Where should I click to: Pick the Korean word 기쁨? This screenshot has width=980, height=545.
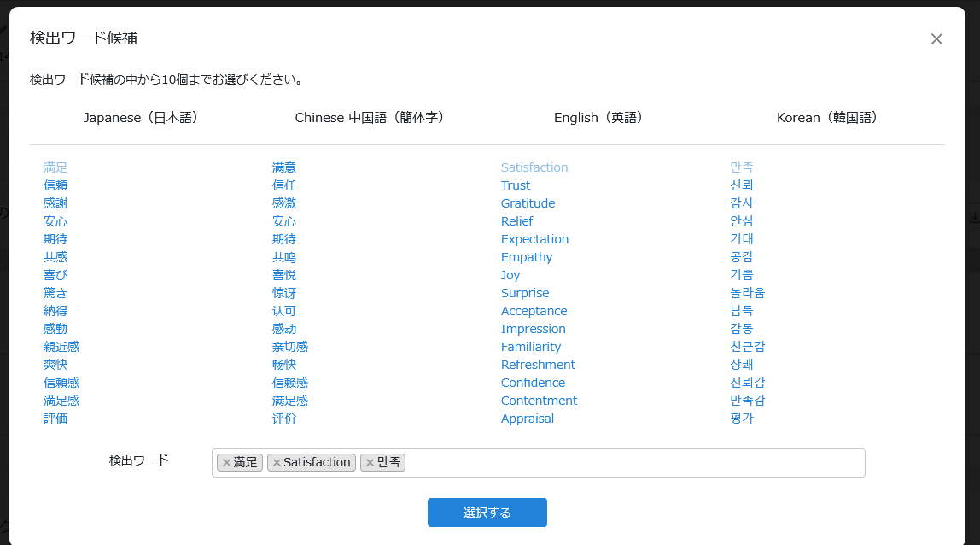[x=742, y=275]
